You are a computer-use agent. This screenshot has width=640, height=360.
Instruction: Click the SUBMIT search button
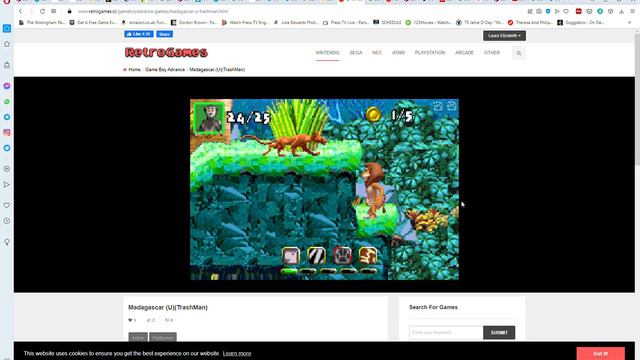click(x=499, y=333)
